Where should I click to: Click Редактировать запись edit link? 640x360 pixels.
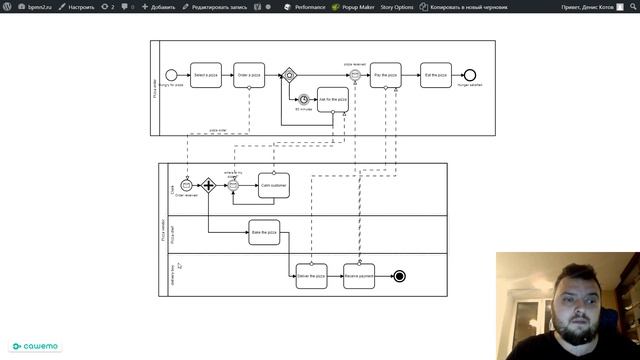click(215, 7)
